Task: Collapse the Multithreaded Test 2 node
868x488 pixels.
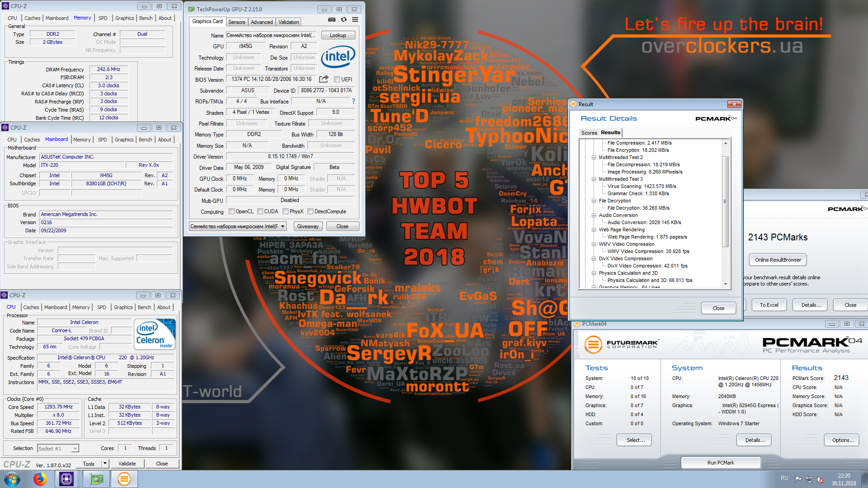Action: pyautogui.click(x=594, y=157)
